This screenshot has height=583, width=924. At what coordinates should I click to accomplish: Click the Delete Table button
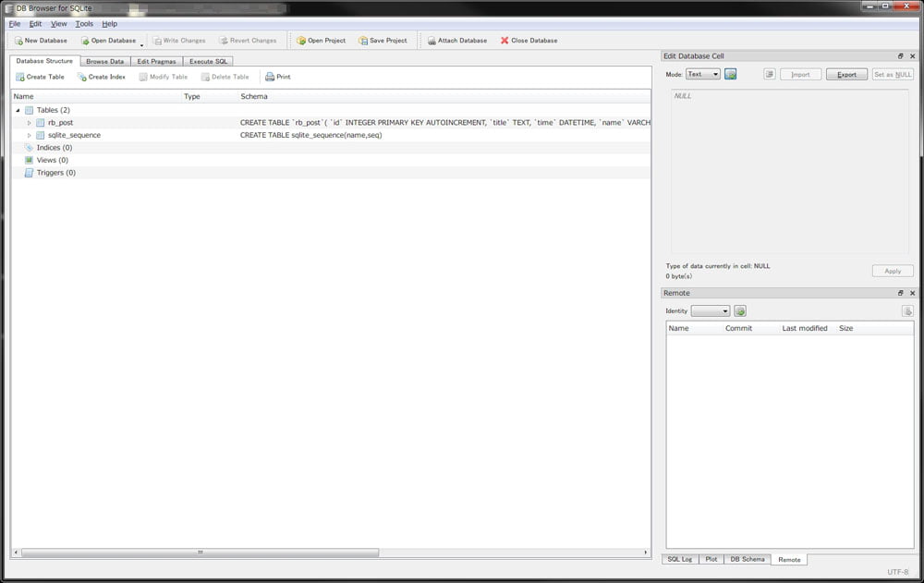(x=225, y=77)
